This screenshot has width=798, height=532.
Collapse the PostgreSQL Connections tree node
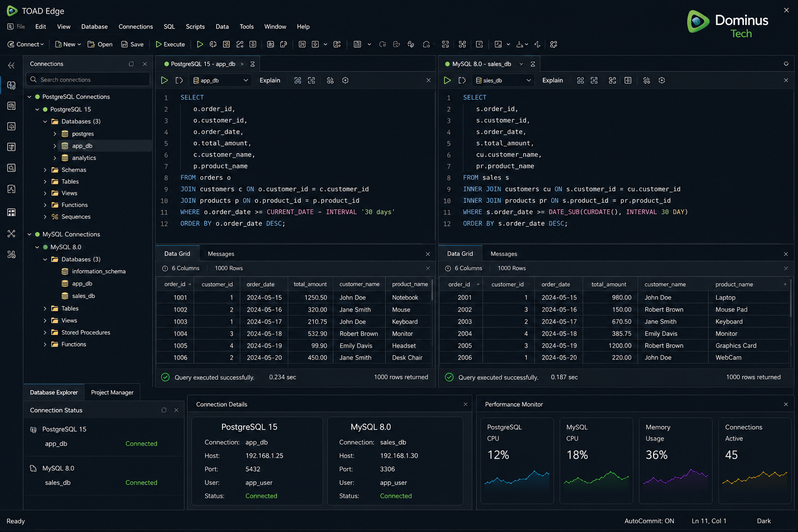(30, 97)
